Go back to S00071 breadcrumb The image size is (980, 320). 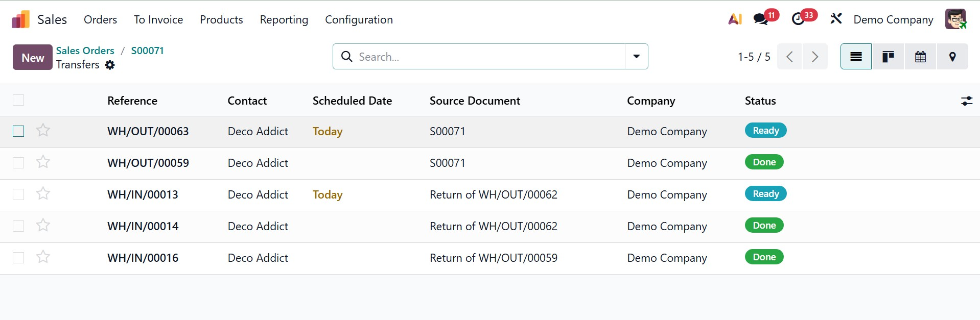[147, 51]
